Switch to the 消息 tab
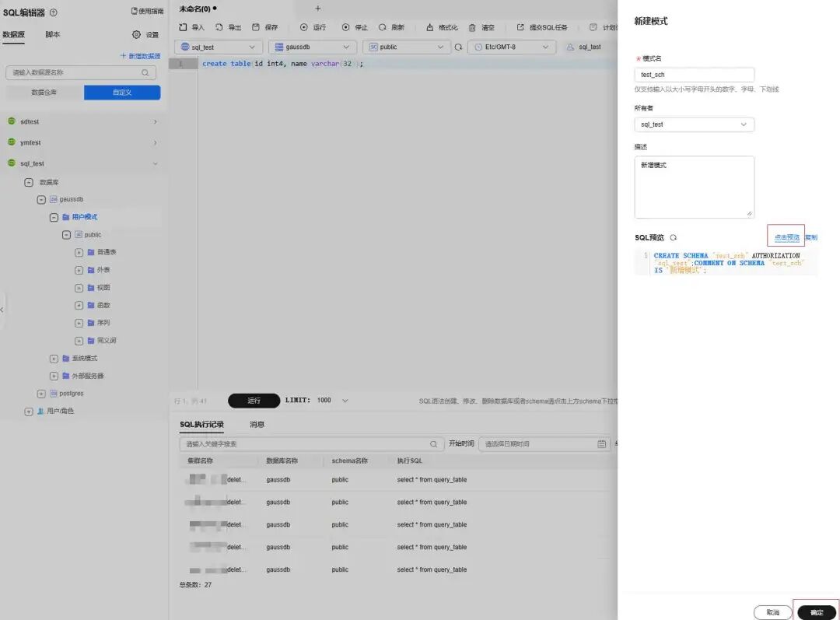This screenshot has width=840, height=620. click(257, 425)
